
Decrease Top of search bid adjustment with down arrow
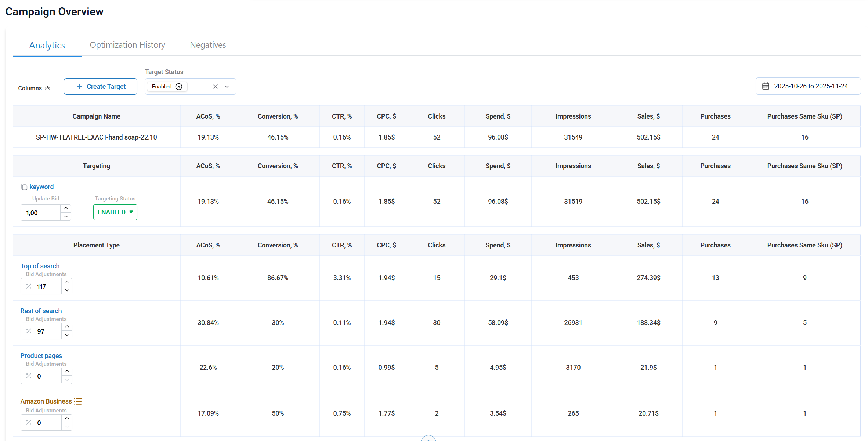[67, 290]
